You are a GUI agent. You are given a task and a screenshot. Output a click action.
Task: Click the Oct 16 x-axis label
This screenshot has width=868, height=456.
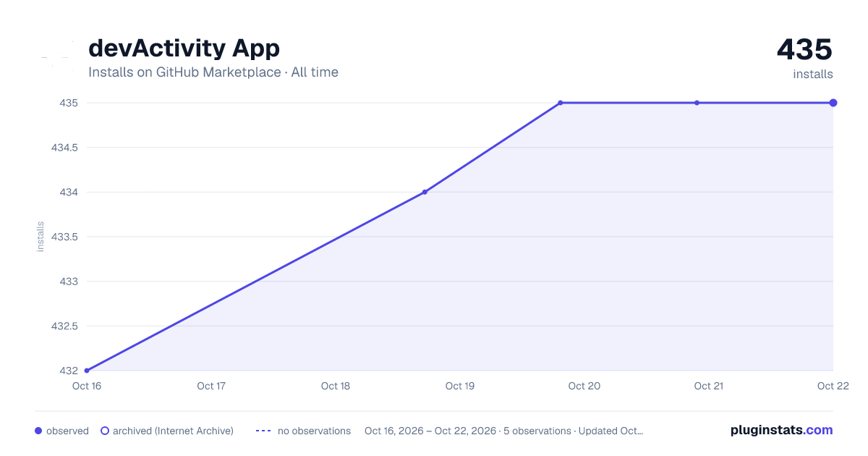pos(87,386)
